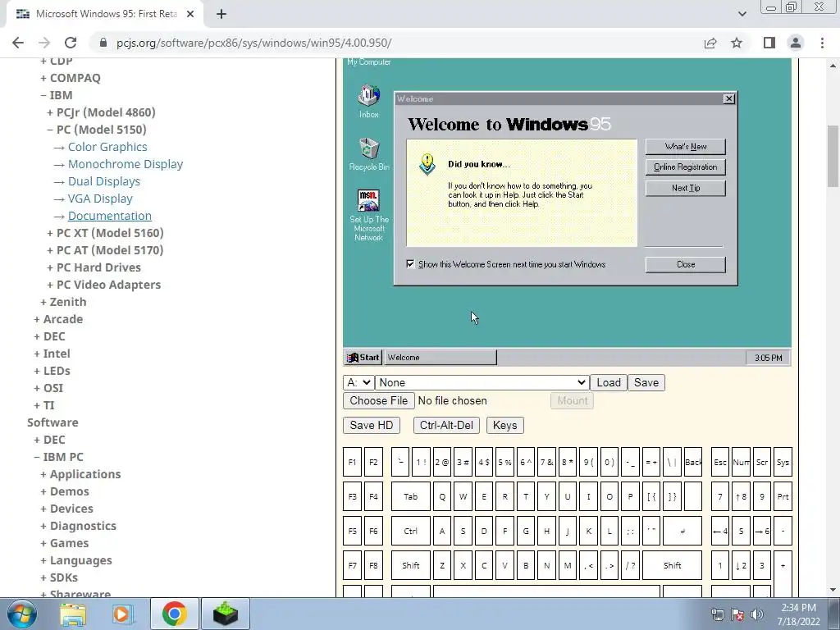Share this page icon in address bar

[x=710, y=43]
